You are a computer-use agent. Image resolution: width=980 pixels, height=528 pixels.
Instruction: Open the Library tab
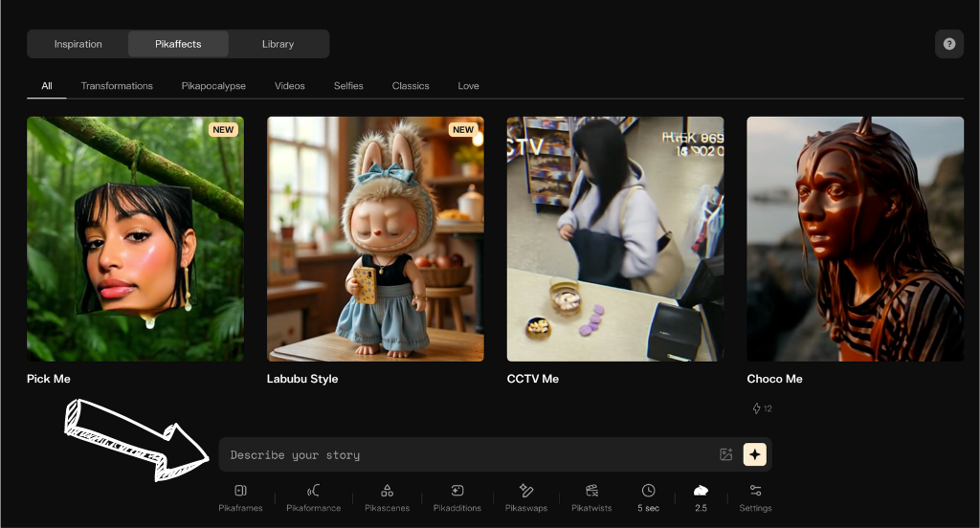coord(278,44)
